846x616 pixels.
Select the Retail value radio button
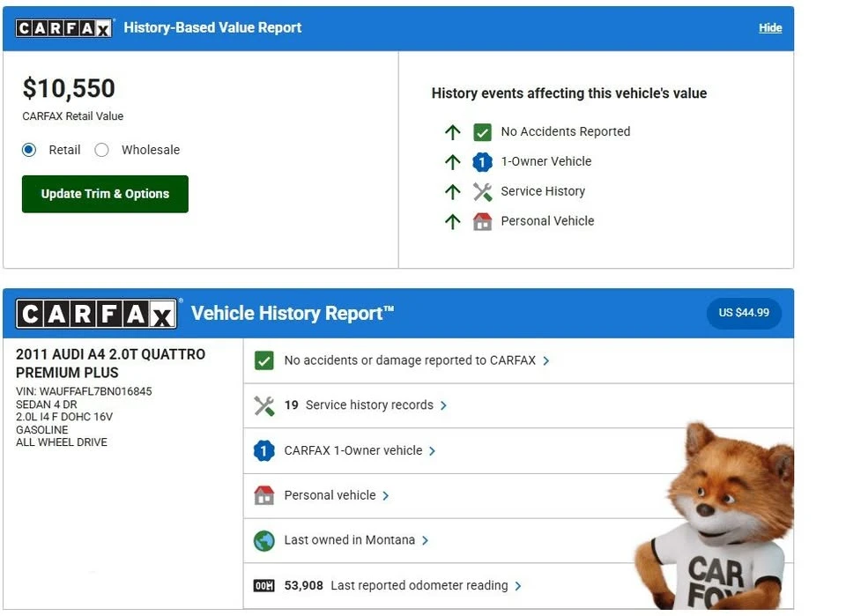(29, 150)
